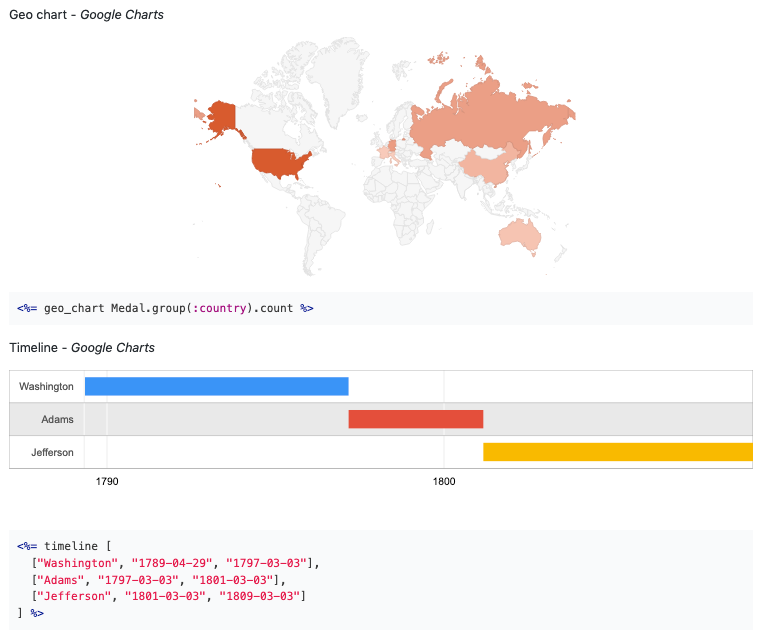Image resolution: width=768 pixels, height=630 pixels.
Task: Select Australia on the world map
Action: point(518,233)
